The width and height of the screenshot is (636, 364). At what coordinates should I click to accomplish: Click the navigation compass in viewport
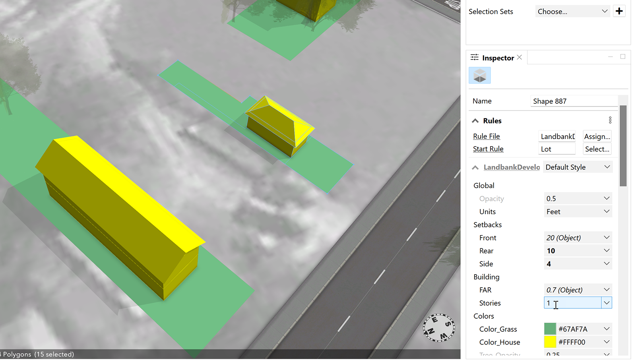click(x=439, y=328)
